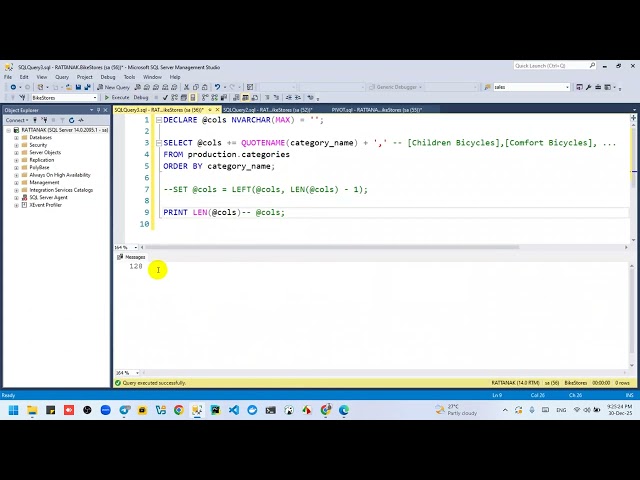
Task: Click Increase Indent icon
Action: click(x=298, y=98)
